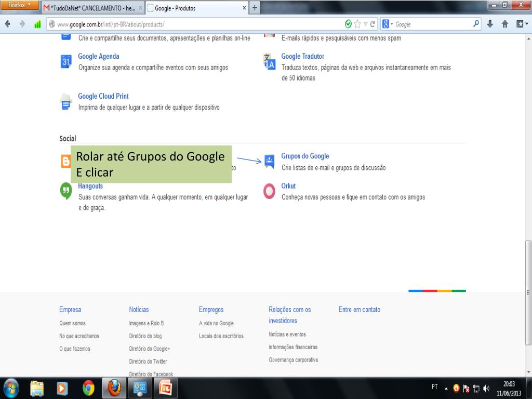Open the Diretório do blog link
Screen dimensions: 532x399
145,336
